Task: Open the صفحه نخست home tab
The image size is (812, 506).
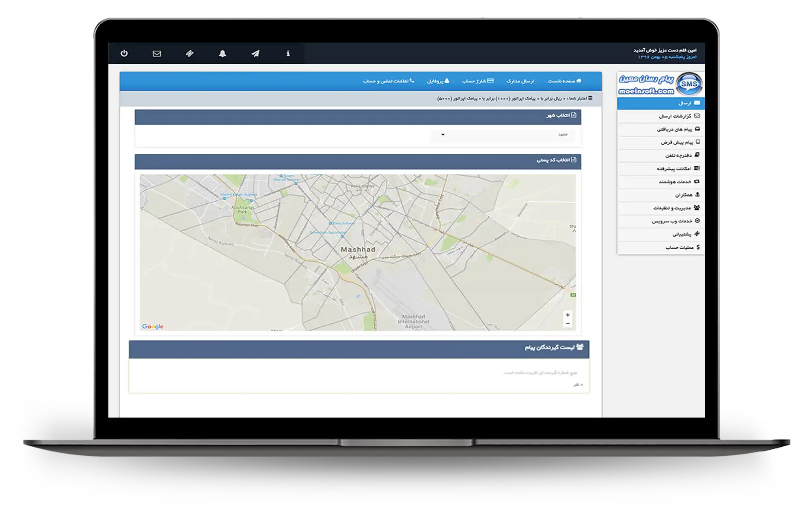Action: point(564,81)
